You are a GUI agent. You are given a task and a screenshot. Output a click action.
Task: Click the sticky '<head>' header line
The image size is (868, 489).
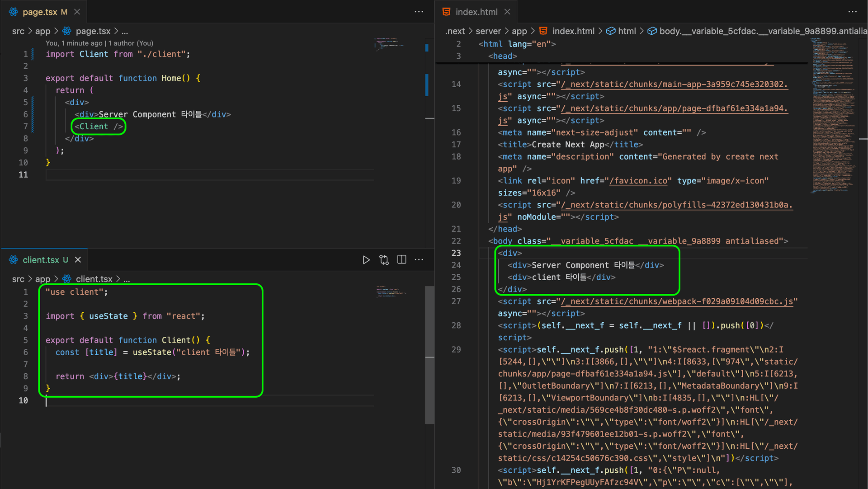pos(503,56)
